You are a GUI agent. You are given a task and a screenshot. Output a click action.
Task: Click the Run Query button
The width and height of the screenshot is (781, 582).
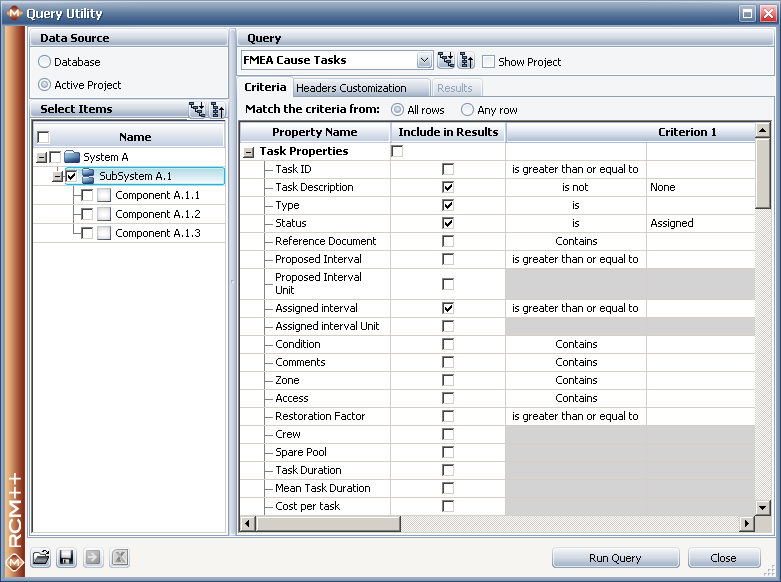615,558
